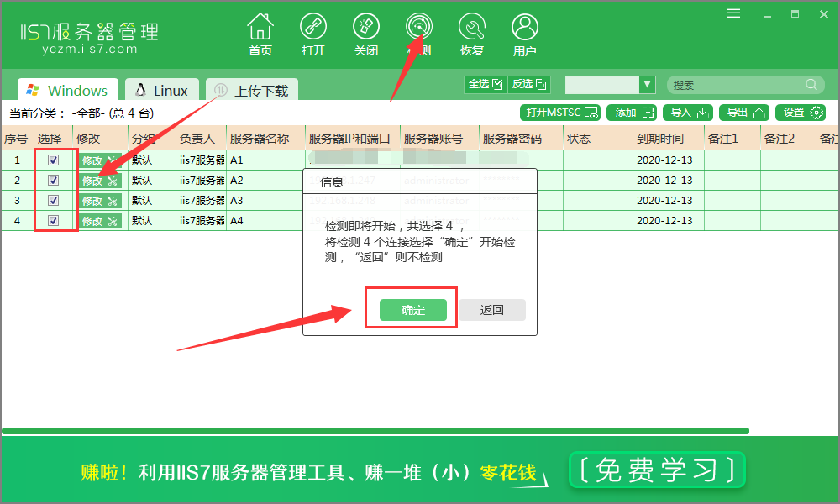Click the 备注1 column header
Image resolution: width=840 pixels, height=504 pixels.
pos(732,139)
